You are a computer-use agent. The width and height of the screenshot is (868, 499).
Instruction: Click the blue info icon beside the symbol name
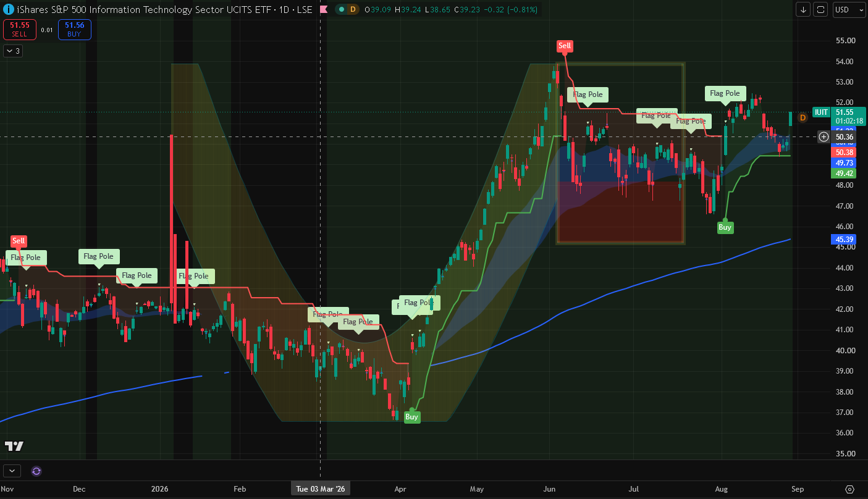click(9, 10)
